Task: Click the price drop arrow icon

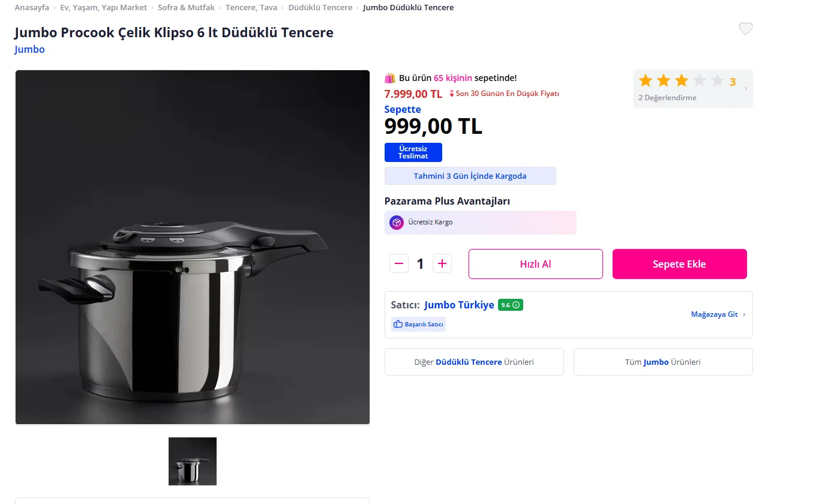Action: (452, 94)
